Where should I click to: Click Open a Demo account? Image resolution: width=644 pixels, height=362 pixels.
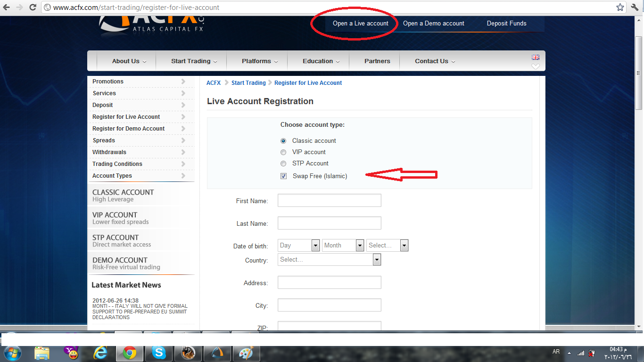point(434,24)
